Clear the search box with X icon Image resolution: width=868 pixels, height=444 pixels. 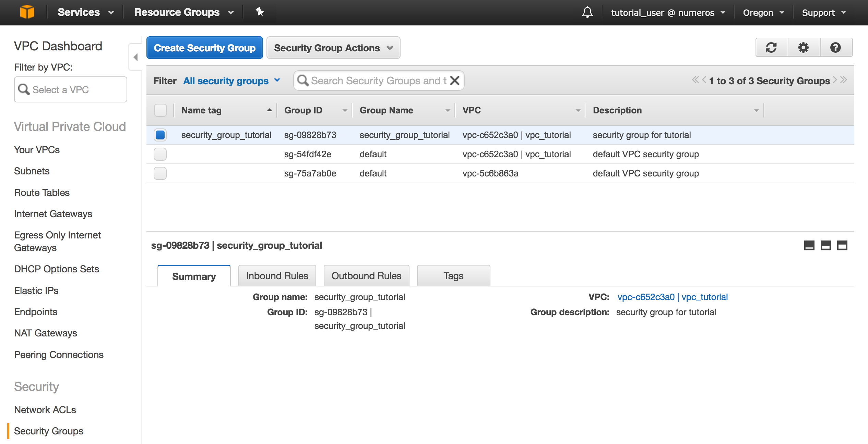coord(455,81)
